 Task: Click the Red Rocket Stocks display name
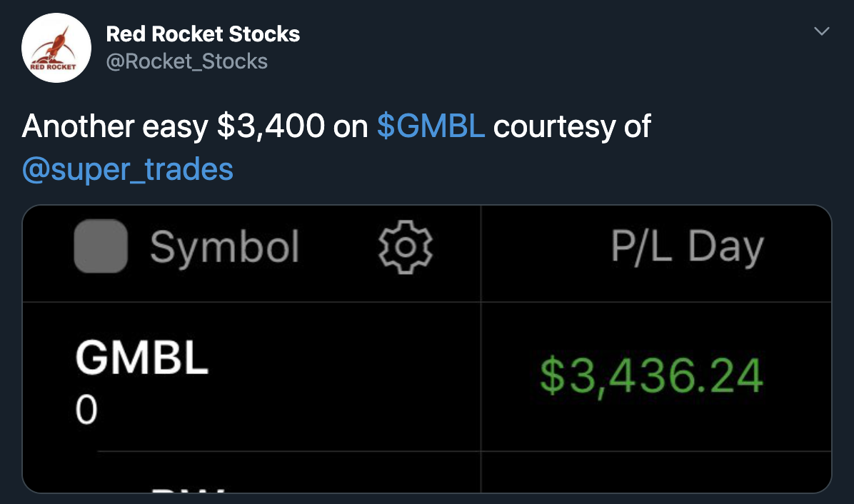click(x=203, y=34)
